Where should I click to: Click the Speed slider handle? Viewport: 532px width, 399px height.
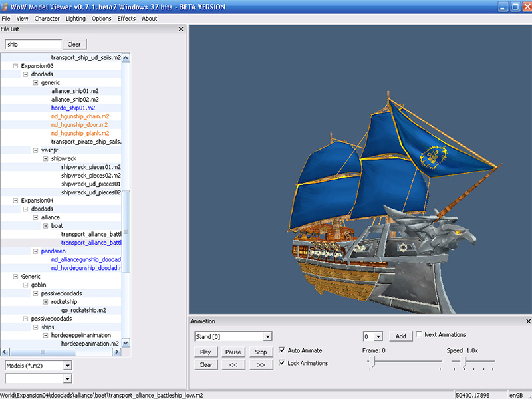[465, 362]
